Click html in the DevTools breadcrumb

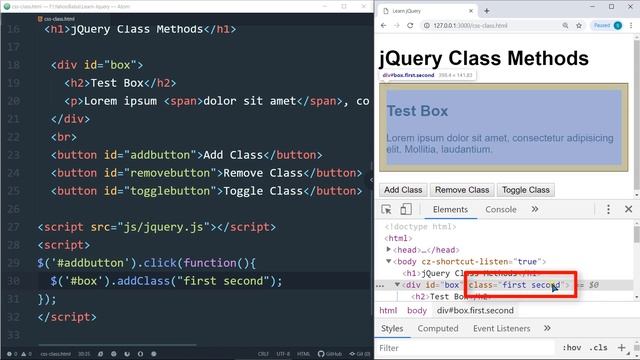388,311
